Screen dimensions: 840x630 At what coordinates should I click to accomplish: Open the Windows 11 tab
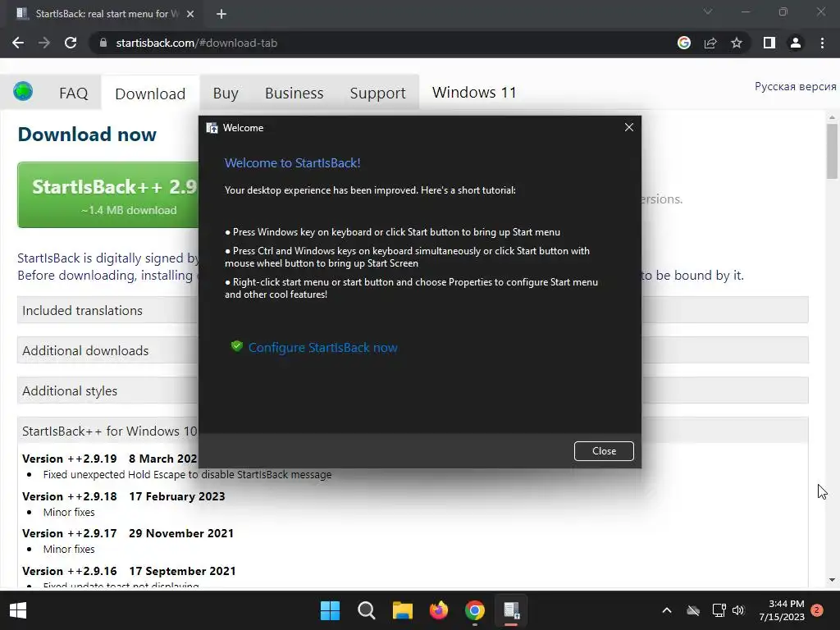[474, 92]
